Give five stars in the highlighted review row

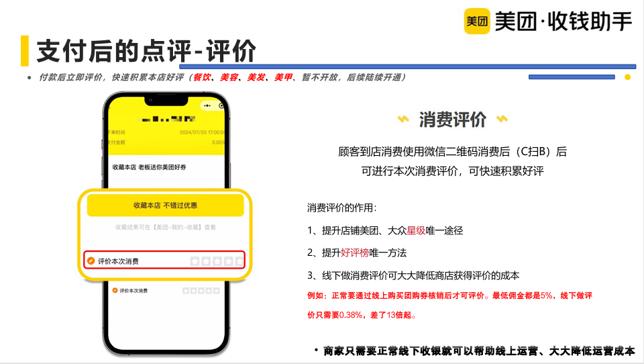[239, 261]
